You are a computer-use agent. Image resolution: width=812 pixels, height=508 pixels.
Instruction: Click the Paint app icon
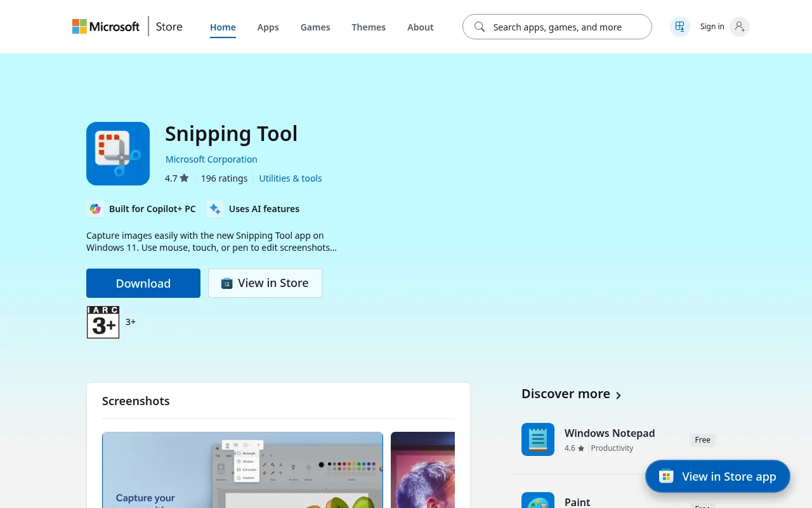point(538,500)
